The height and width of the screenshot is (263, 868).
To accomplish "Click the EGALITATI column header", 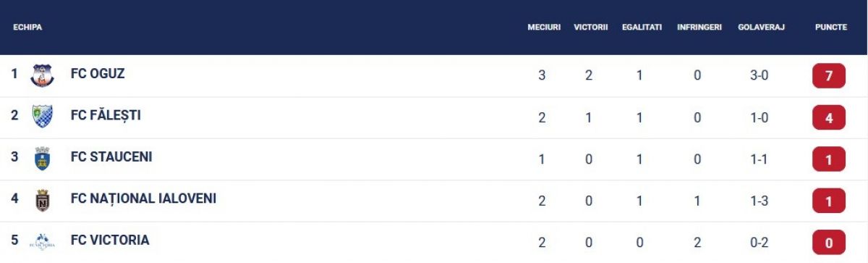I will tap(642, 28).
